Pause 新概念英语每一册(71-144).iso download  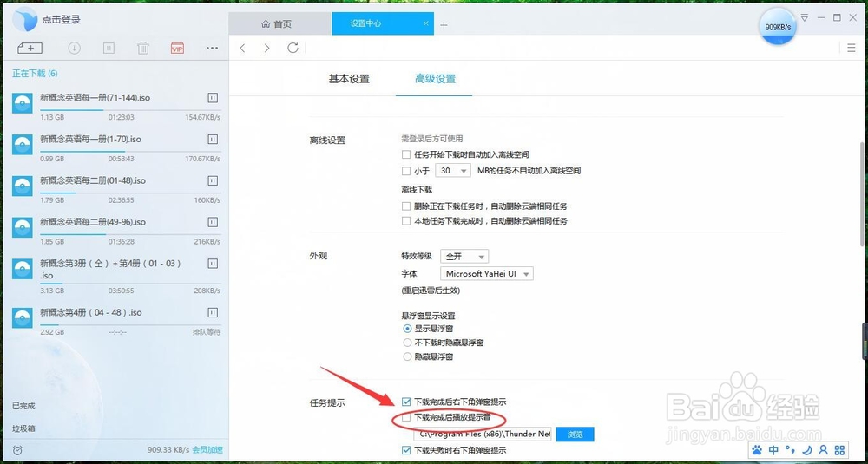(x=213, y=98)
